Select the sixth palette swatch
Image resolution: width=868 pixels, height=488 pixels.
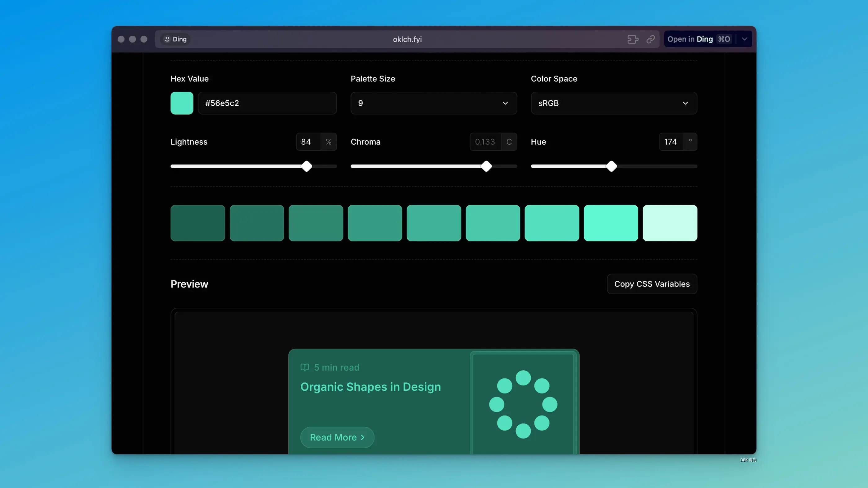[493, 223]
